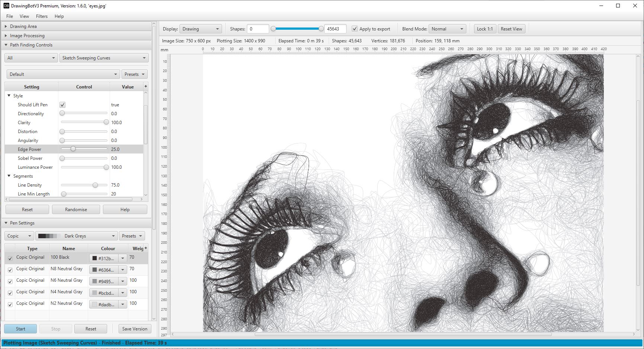Open the Dark Greys pen set dropdown
This screenshot has height=349, width=644.
(76, 236)
